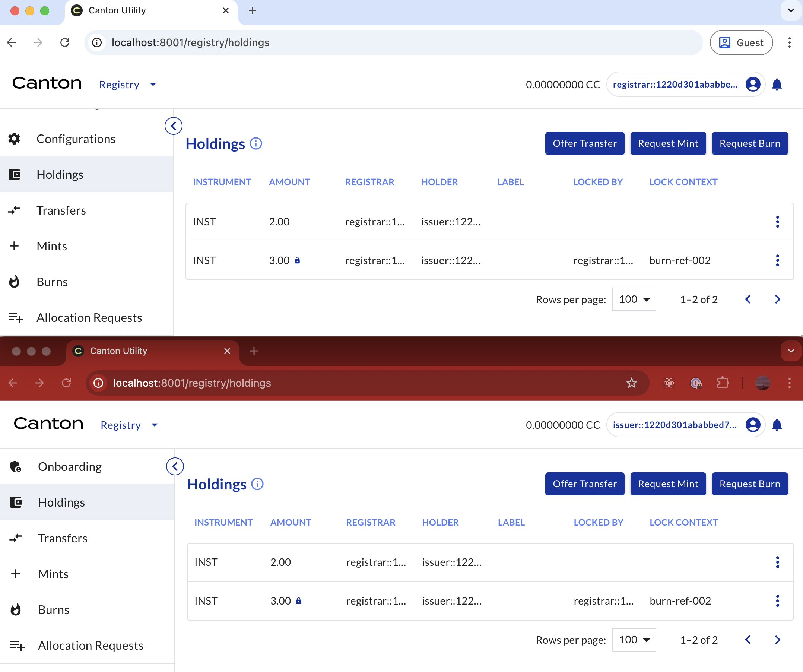Click Holdings info icon in top window
Image resolution: width=803 pixels, height=672 pixels.
256,143
